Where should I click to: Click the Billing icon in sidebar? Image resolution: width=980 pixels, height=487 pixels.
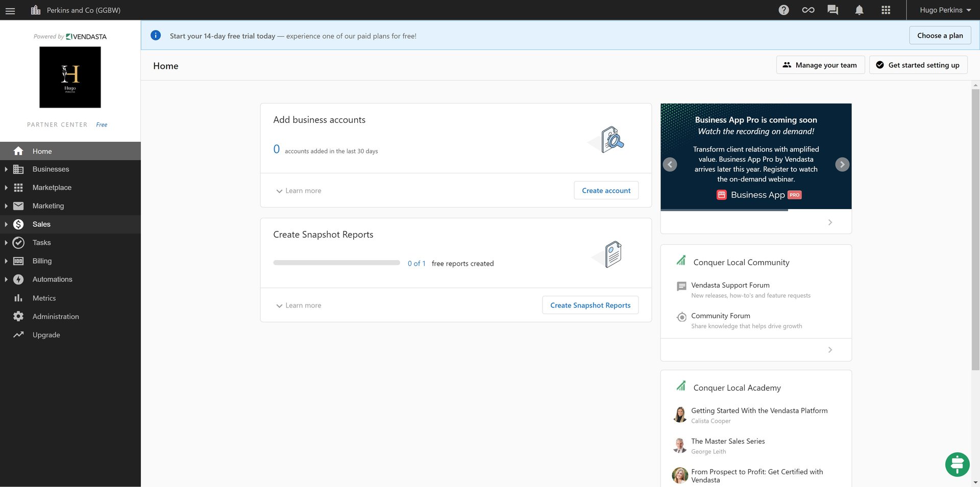point(18,261)
